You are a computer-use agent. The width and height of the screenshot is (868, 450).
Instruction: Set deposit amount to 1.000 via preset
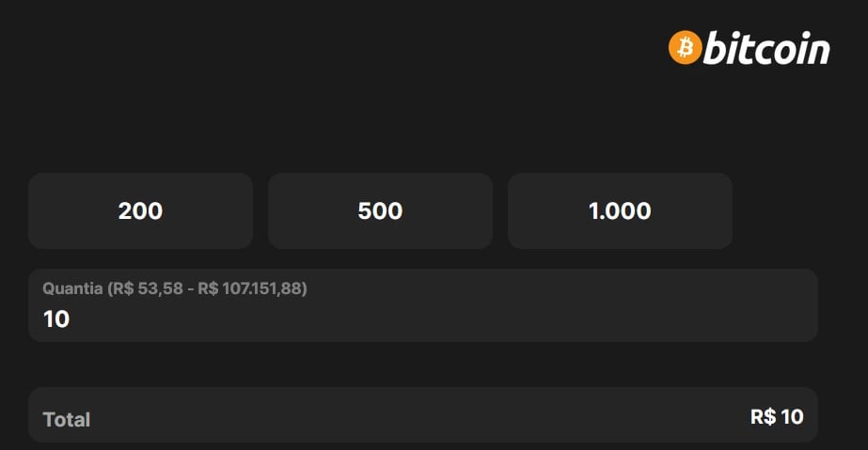620,210
